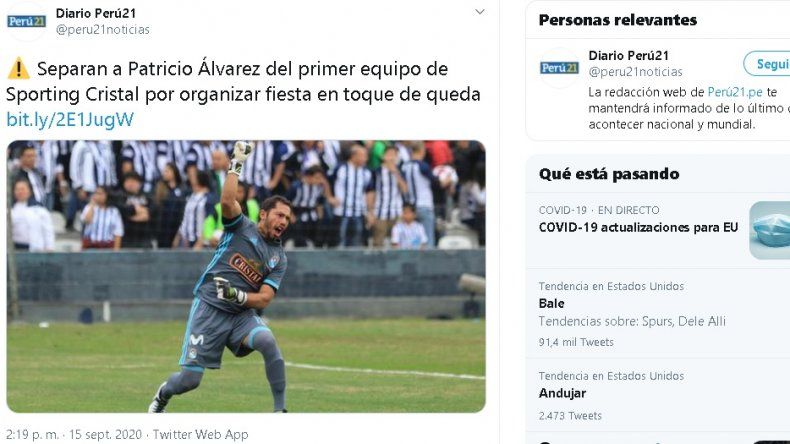This screenshot has height=444, width=790.
Task: Click the COVID-19 face mask thumbnail
Action: 770,231
